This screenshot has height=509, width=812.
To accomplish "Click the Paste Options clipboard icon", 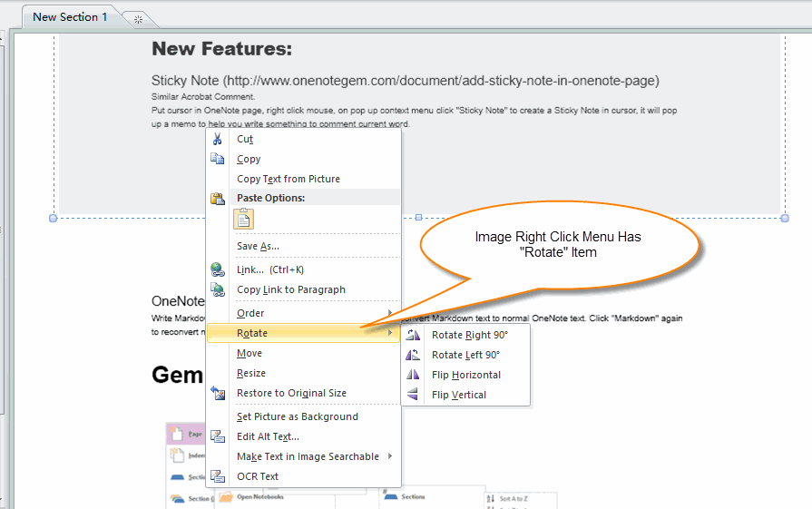I will pyautogui.click(x=218, y=199).
